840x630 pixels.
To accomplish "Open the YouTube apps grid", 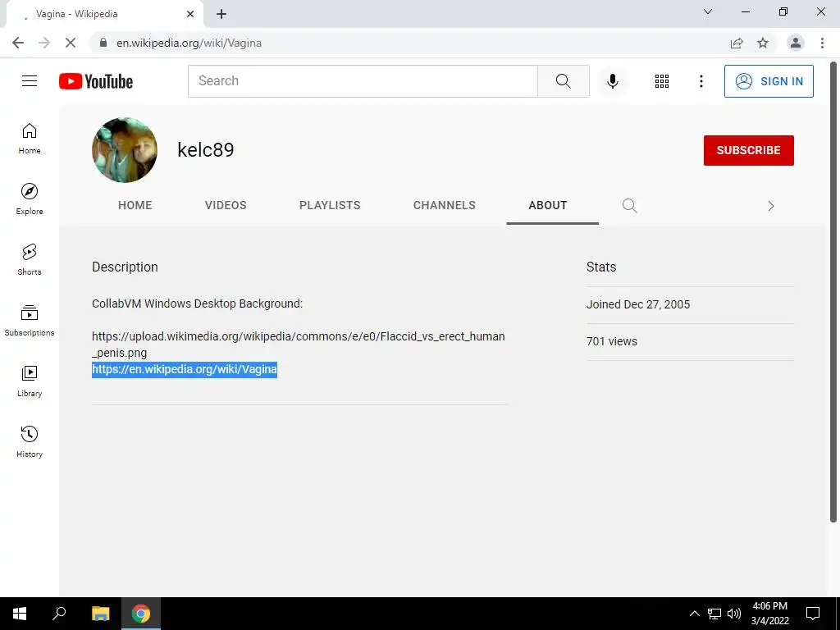I will [662, 81].
